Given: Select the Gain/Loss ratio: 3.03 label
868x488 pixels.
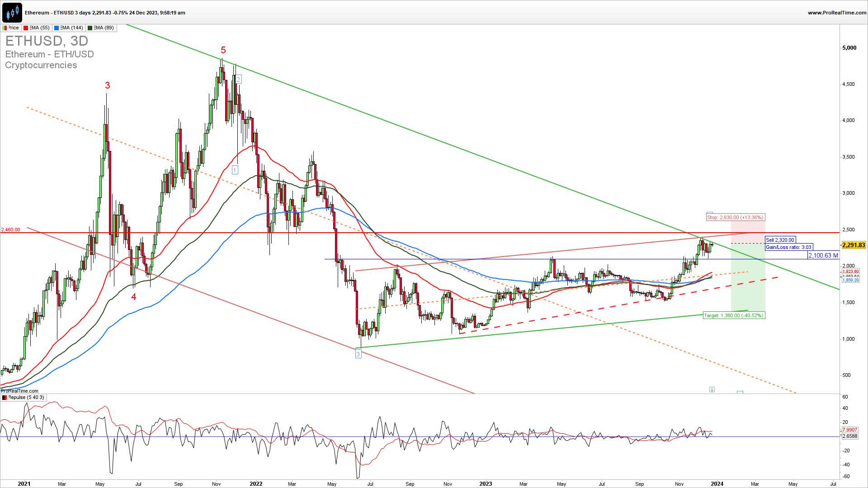Looking at the screenshot, I should (x=788, y=247).
